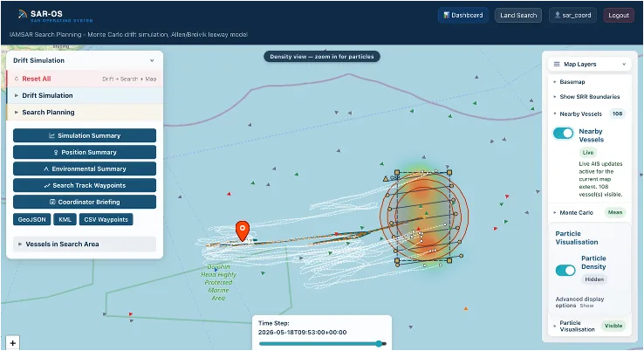Screen dimensions: 644x351
Task: Export GeoJSON file
Action: coord(32,219)
